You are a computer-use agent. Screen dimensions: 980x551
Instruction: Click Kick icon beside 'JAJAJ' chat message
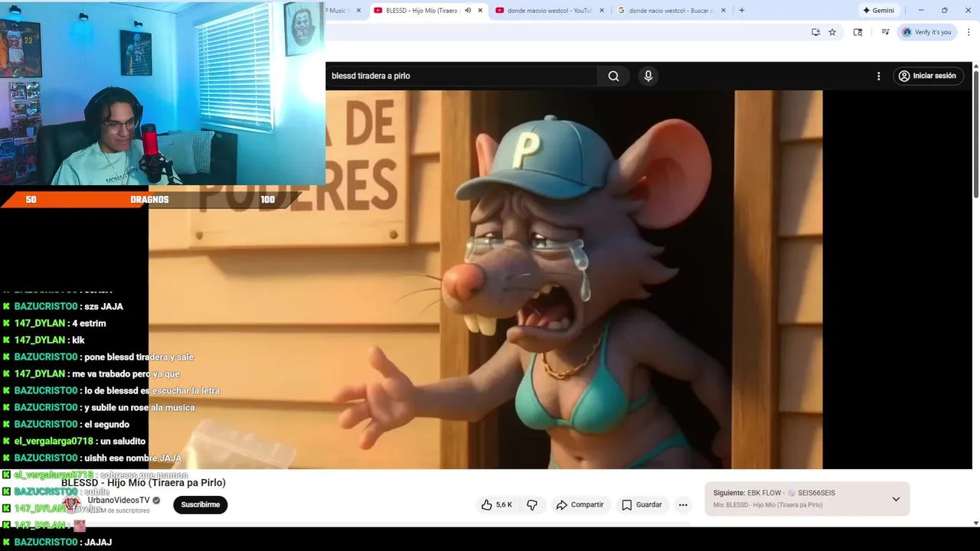pyautogui.click(x=6, y=542)
